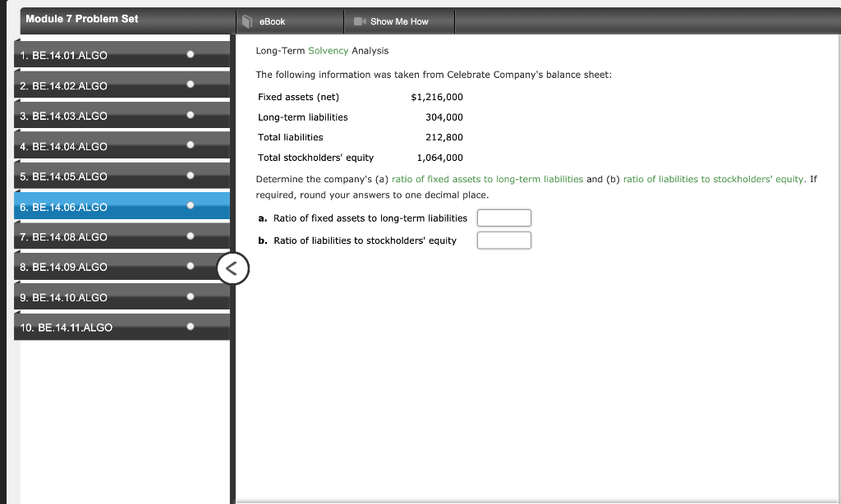Toggle the completion dot on BE.14.10.ALGO
The height and width of the screenshot is (504, 841).
click(x=191, y=297)
